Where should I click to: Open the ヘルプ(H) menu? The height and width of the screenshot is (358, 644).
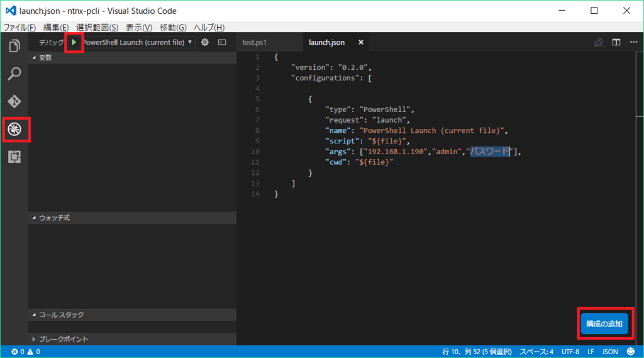click(x=209, y=28)
